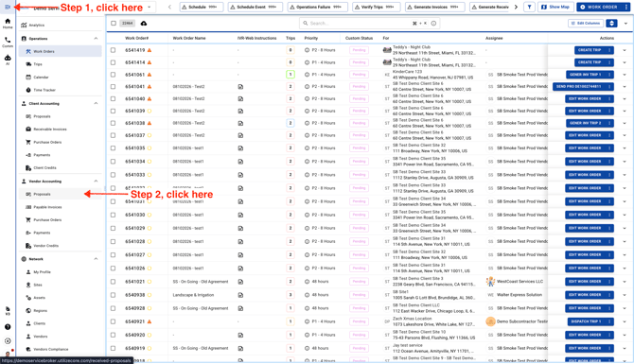Select checkbox for work order 6540920

coord(114,335)
